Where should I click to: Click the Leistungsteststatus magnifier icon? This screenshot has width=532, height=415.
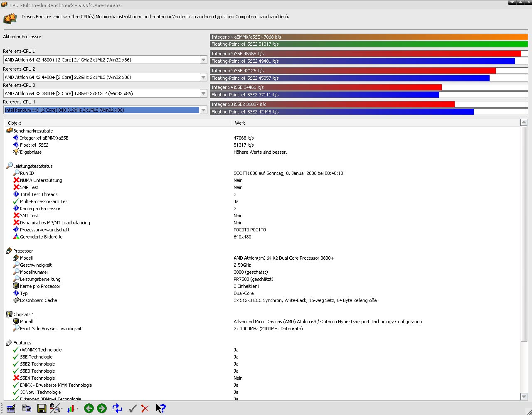tap(10, 166)
